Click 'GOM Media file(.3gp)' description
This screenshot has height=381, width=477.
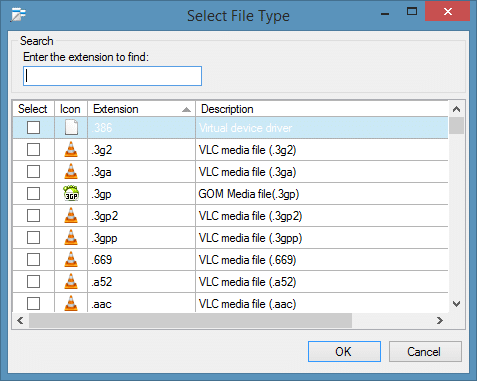tap(249, 194)
